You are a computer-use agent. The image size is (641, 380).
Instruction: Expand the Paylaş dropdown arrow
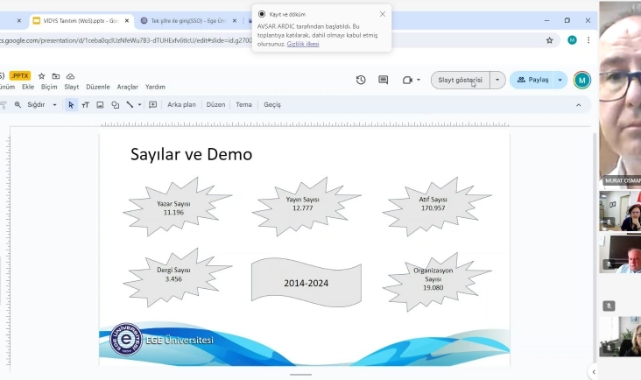coord(560,80)
